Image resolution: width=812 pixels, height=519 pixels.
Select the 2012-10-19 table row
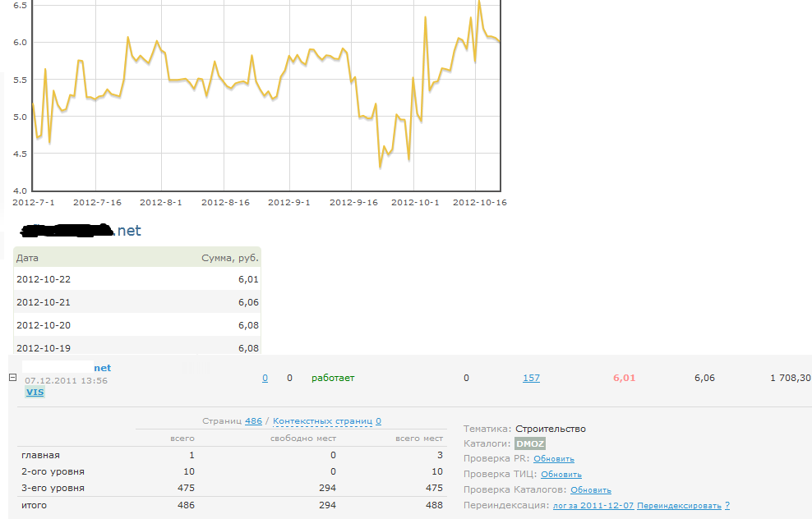[137, 348]
